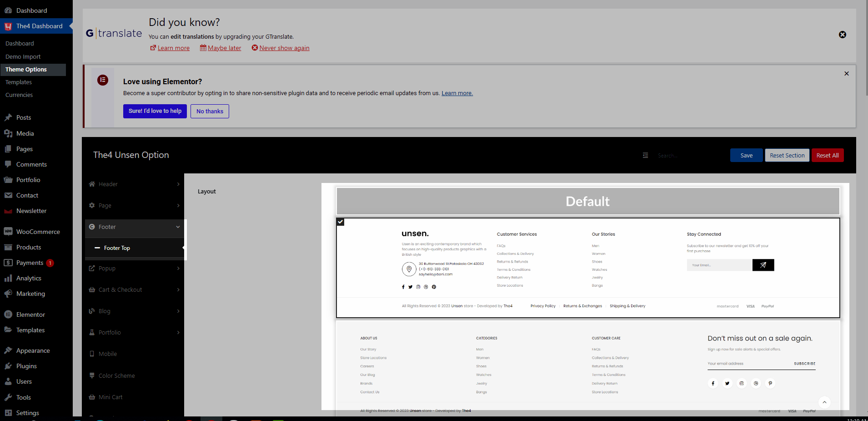Open Templates under The4 Dashboard

(19, 82)
